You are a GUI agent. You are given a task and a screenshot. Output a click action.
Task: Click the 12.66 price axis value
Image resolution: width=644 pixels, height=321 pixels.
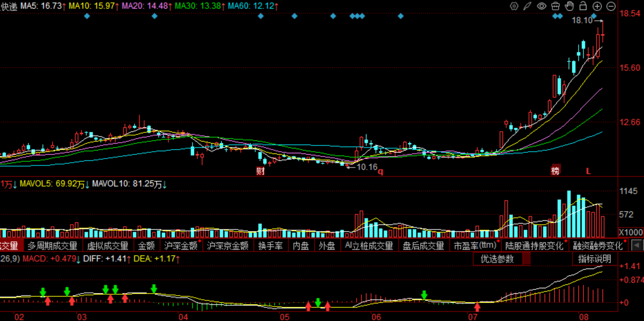click(630, 122)
